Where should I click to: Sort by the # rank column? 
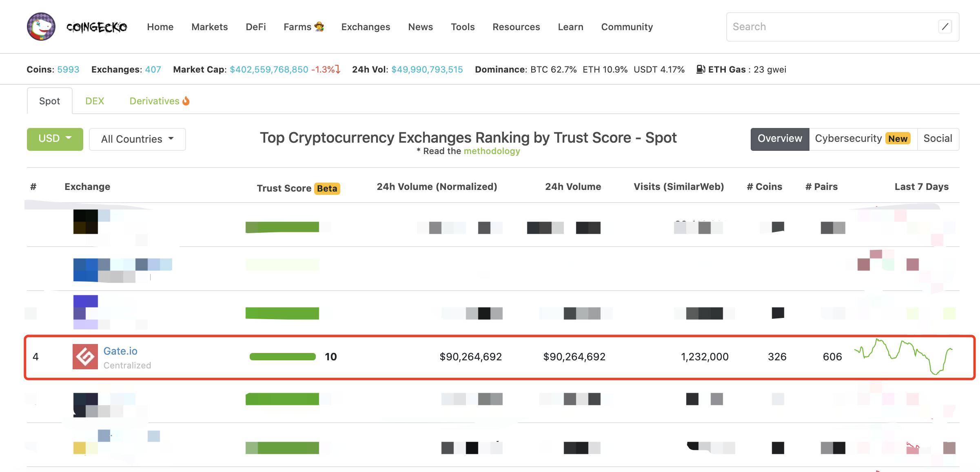click(x=33, y=187)
